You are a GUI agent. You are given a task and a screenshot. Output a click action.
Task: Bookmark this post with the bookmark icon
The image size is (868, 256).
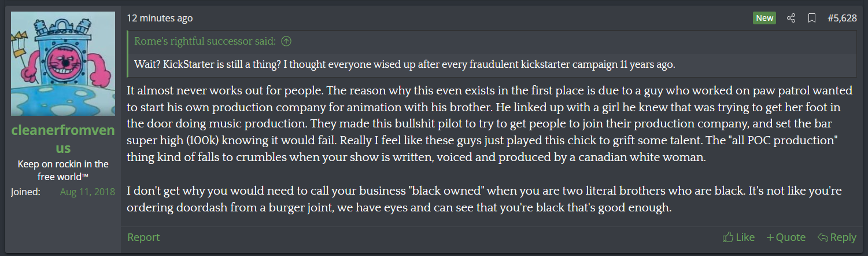click(811, 18)
